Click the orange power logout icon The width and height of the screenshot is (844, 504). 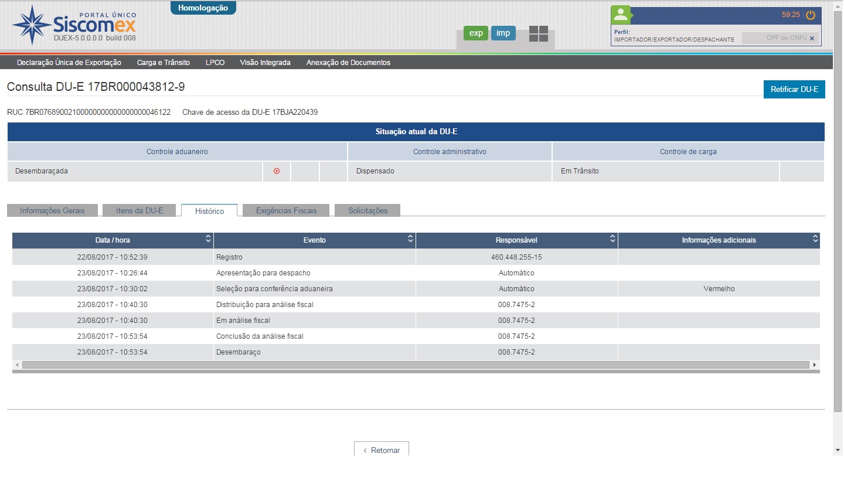point(811,15)
